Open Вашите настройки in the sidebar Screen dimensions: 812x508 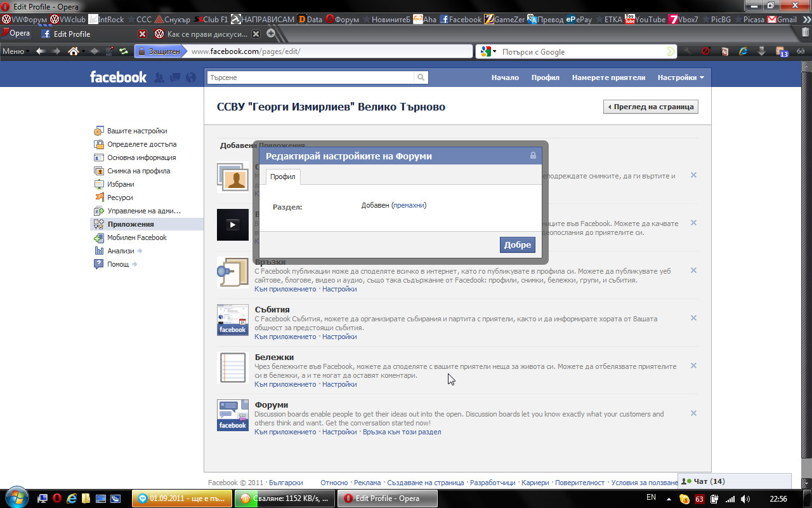tap(137, 131)
